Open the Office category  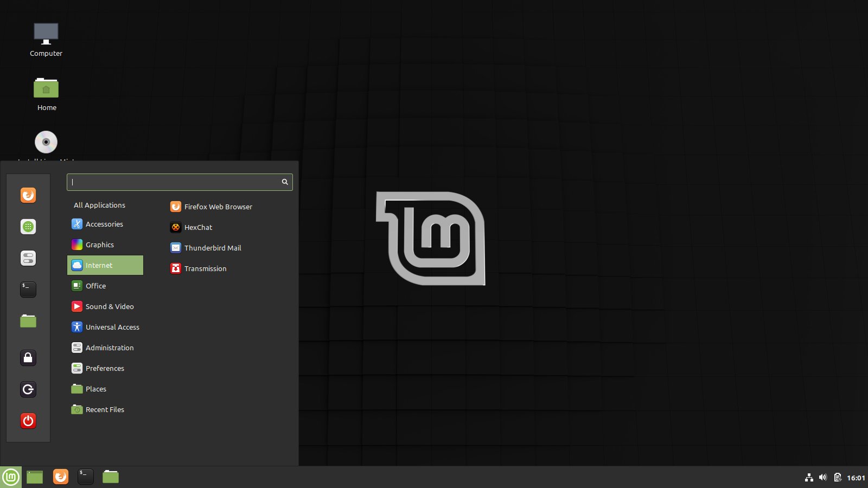[x=105, y=286]
